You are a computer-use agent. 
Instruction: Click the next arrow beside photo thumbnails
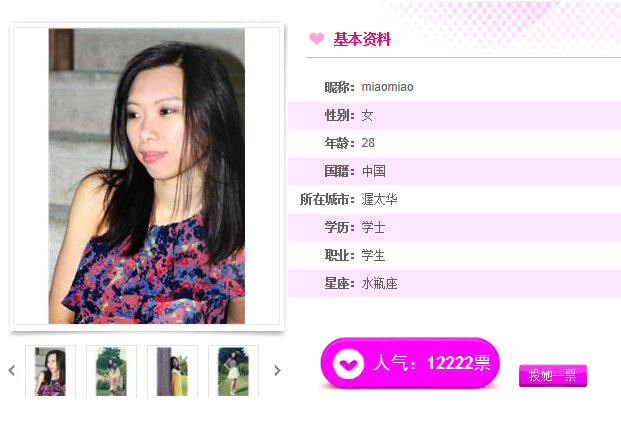(x=277, y=371)
